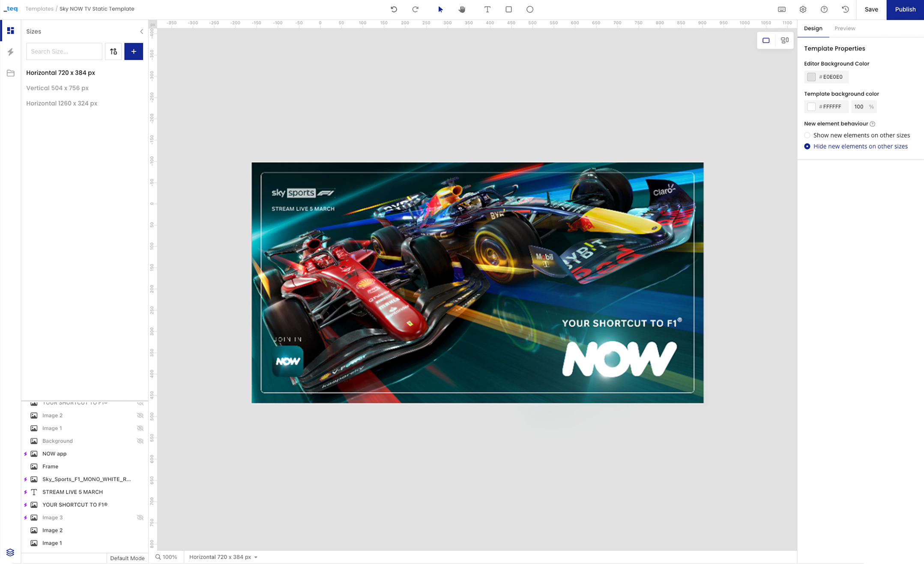This screenshot has height=564, width=924.
Task: Toggle visibility of Image 3 layer
Action: click(140, 517)
